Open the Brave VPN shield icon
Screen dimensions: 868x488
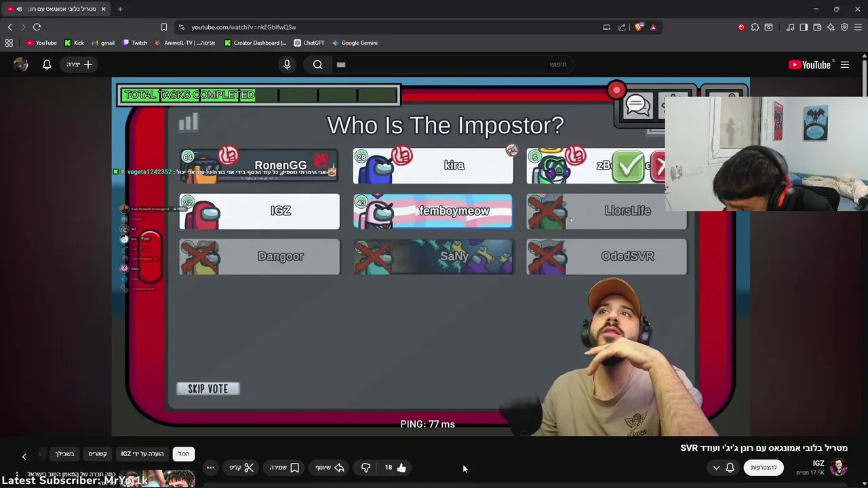tap(844, 27)
